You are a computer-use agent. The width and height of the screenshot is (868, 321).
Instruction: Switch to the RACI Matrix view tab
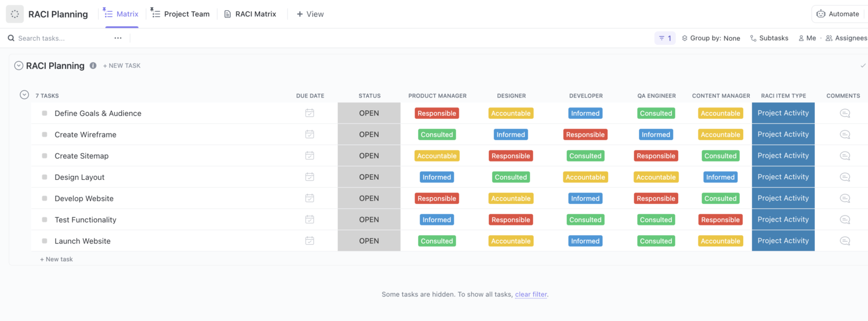coord(250,14)
